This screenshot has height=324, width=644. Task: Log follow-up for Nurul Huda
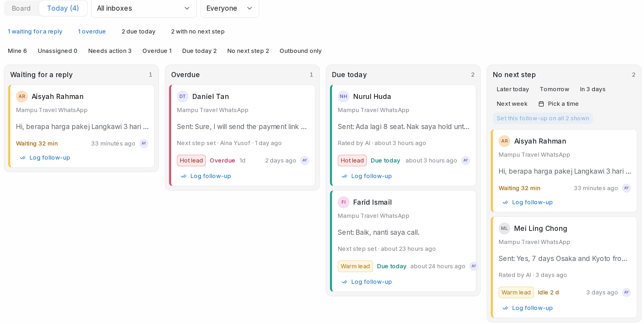point(367,176)
